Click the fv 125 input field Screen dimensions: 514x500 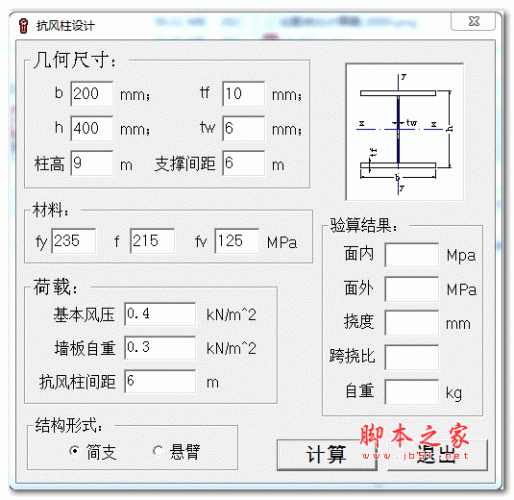click(237, 241)
